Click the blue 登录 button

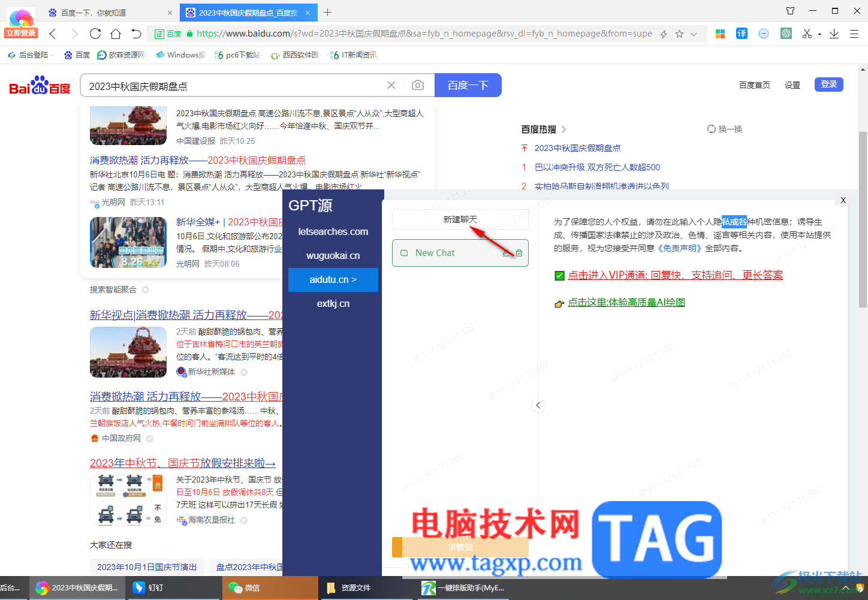829,85
